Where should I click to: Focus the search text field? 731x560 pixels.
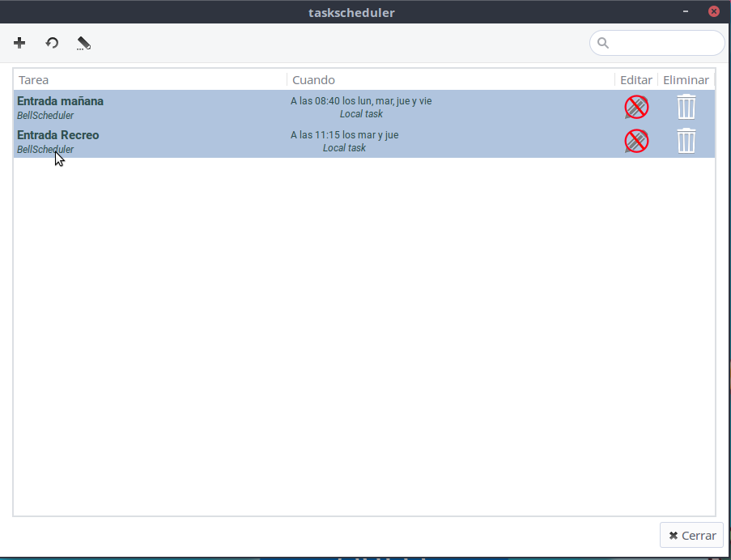(x=664, y=43)
